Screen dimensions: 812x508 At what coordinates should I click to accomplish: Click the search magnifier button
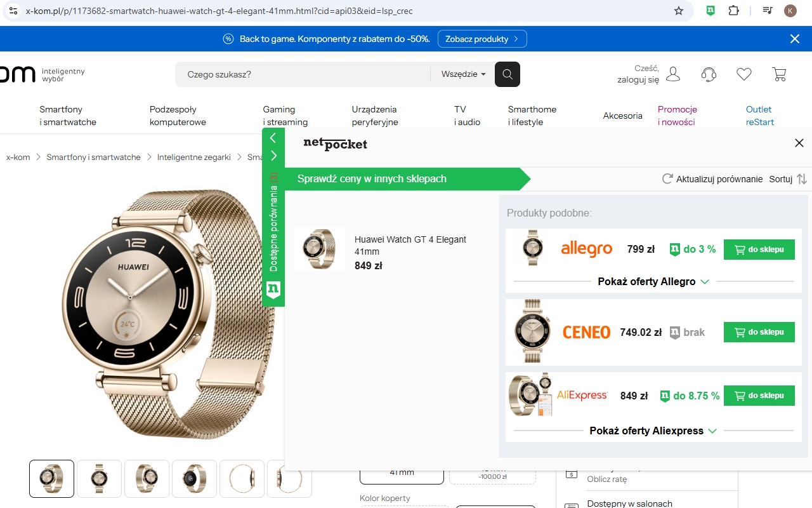(507, 74)
